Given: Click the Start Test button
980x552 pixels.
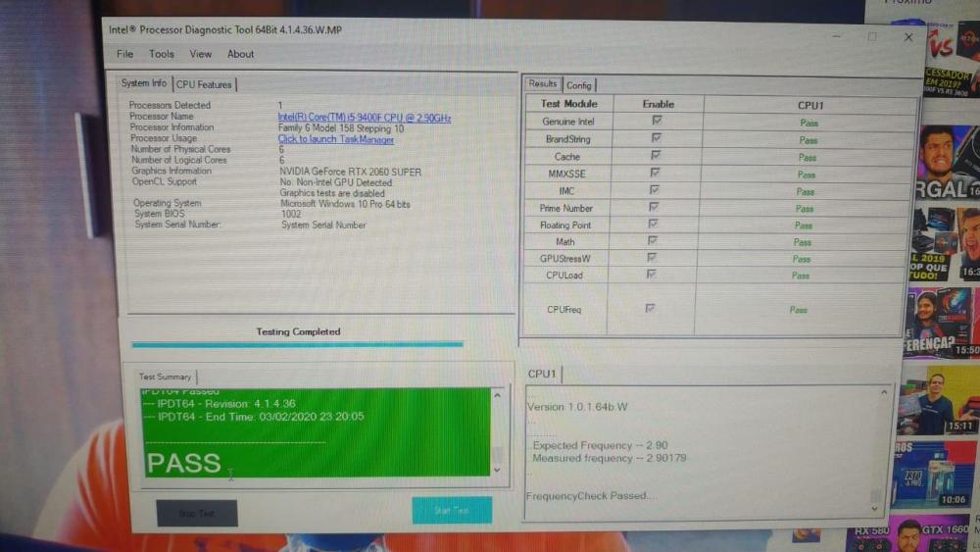Looking at the screenshot, I should point(452,510).
